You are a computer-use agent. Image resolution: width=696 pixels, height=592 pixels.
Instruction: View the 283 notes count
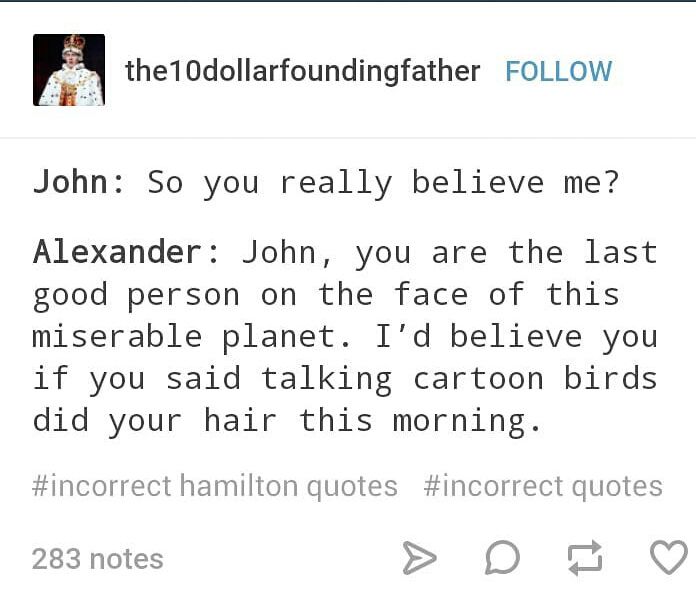[98, 559]
